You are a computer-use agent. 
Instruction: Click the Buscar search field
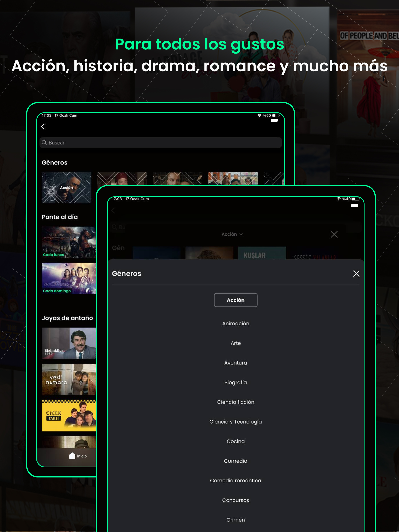coord(161,143)
